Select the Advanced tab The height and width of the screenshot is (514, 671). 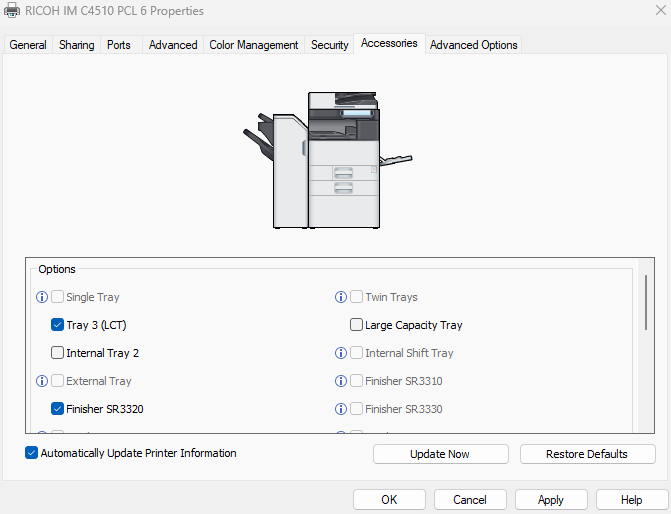[x=173, y=45]
